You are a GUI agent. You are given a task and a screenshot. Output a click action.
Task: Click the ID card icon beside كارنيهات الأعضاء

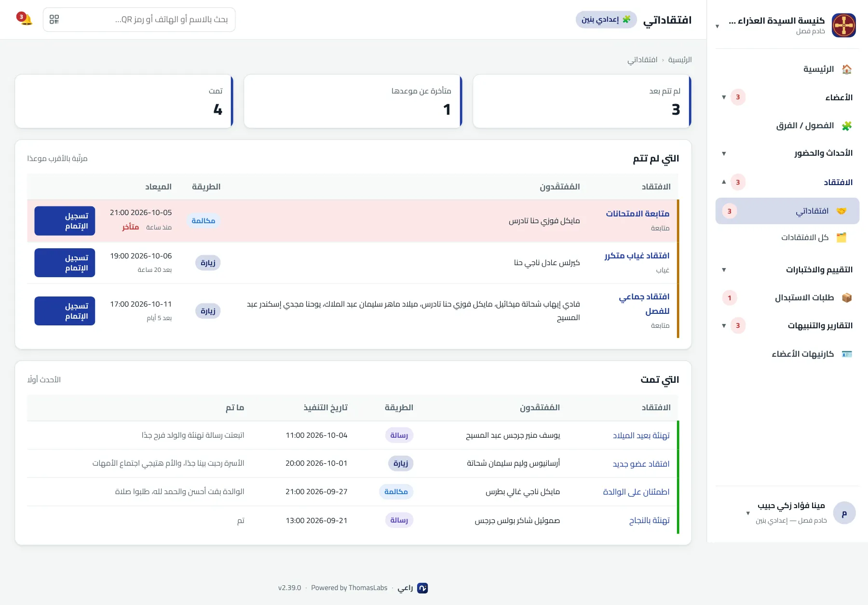(847, 354)
